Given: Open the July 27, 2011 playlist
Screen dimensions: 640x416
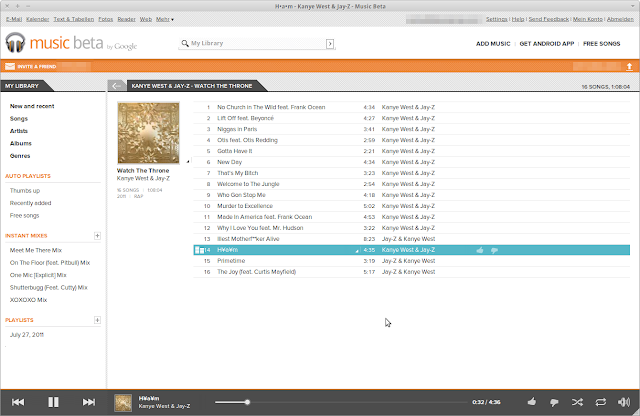Looking at the screenshot, I should [27, 335].
